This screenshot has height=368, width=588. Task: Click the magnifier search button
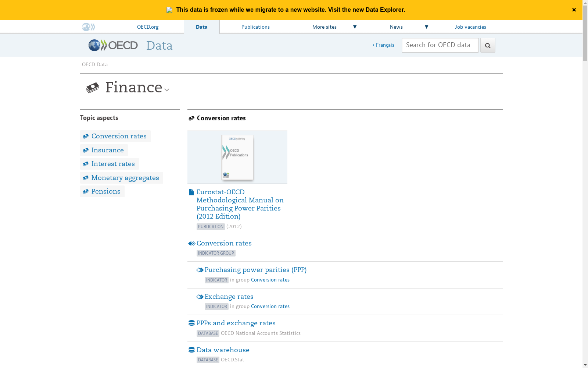(488, 45)
